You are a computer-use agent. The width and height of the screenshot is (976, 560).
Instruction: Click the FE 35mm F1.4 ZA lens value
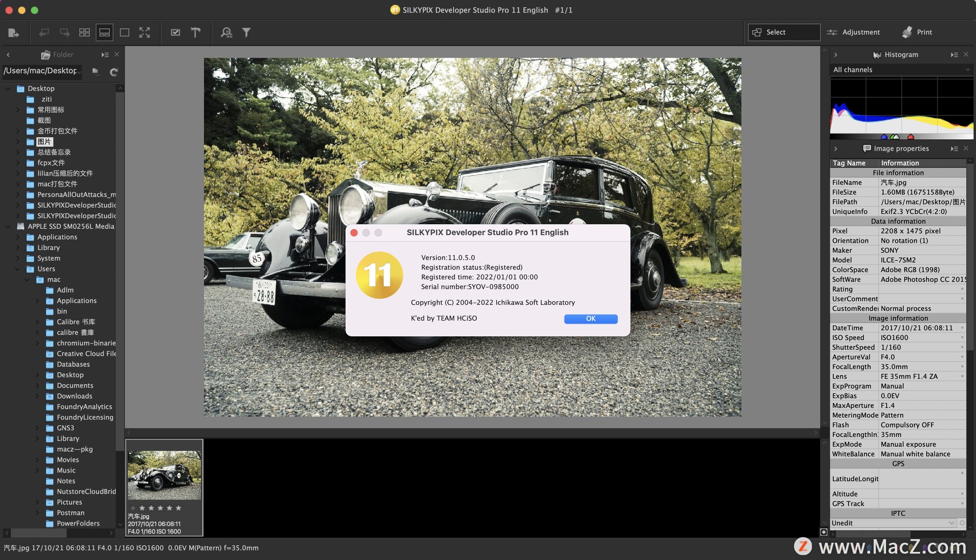click(x=909, y=377)
